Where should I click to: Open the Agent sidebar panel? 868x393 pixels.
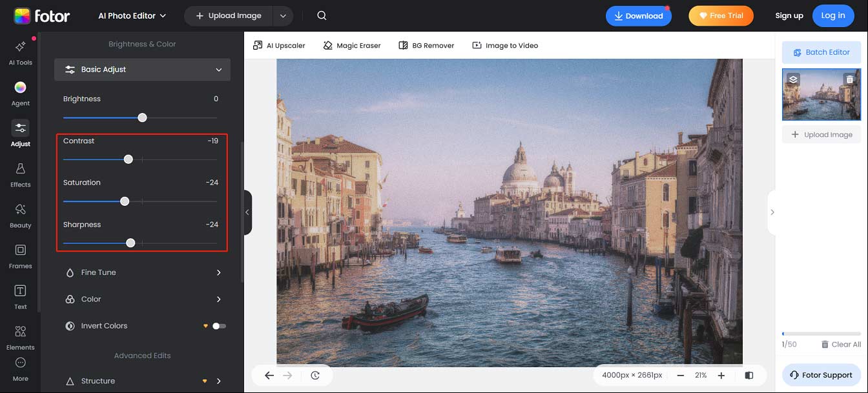click(20, 94)
